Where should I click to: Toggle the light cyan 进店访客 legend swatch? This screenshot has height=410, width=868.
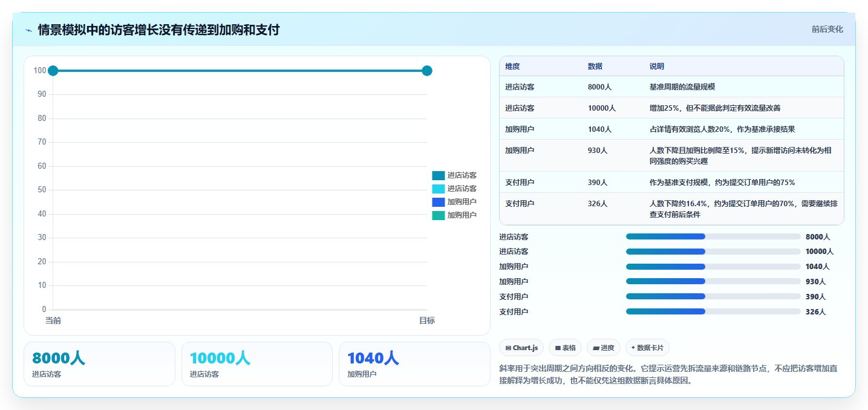[x=438, y=189]
